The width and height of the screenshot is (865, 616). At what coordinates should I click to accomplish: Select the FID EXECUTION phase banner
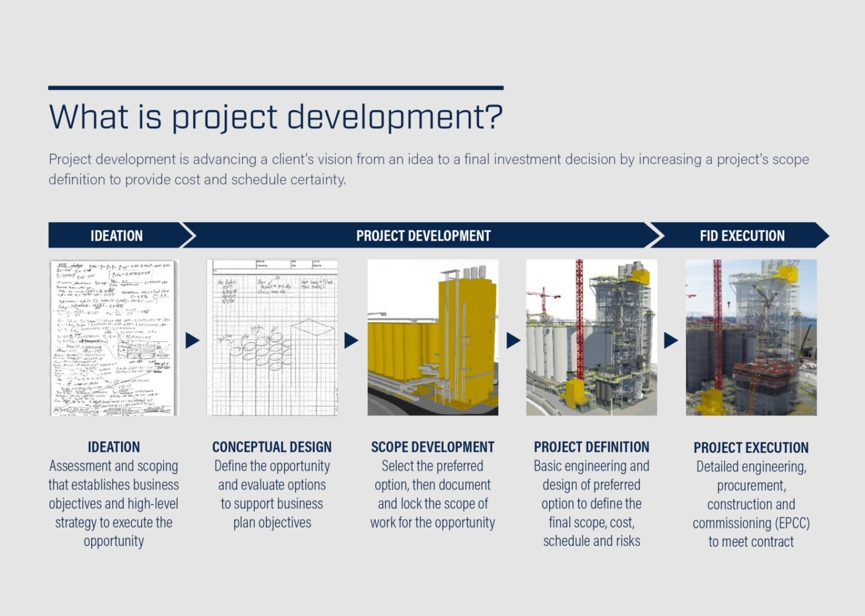click(742, 236)
